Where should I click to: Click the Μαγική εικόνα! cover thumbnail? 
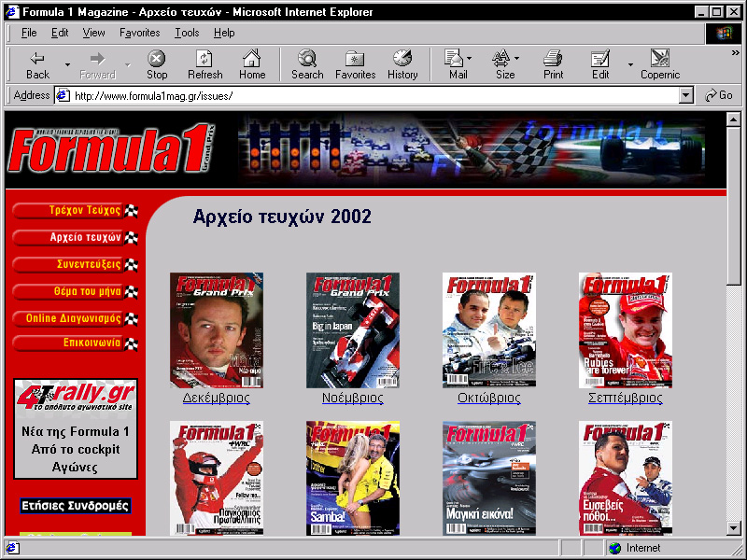coord(489,478)
